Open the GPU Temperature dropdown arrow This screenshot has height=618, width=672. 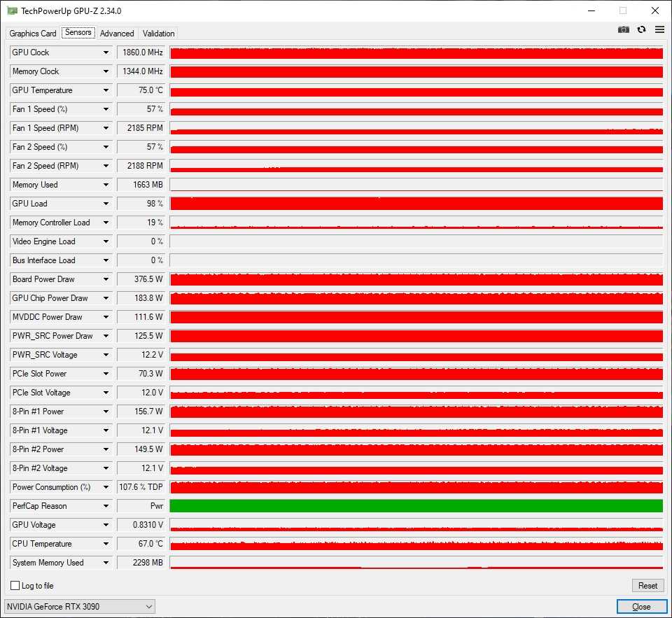(x=106, y=90)
